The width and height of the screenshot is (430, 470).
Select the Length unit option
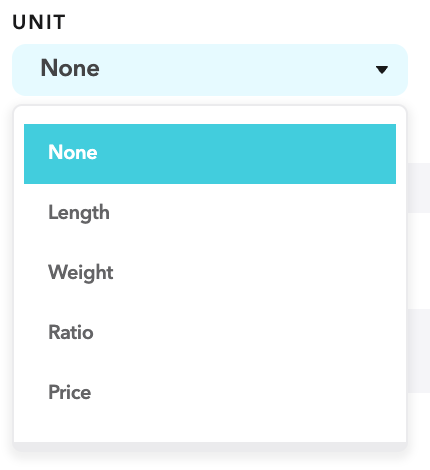210,213
